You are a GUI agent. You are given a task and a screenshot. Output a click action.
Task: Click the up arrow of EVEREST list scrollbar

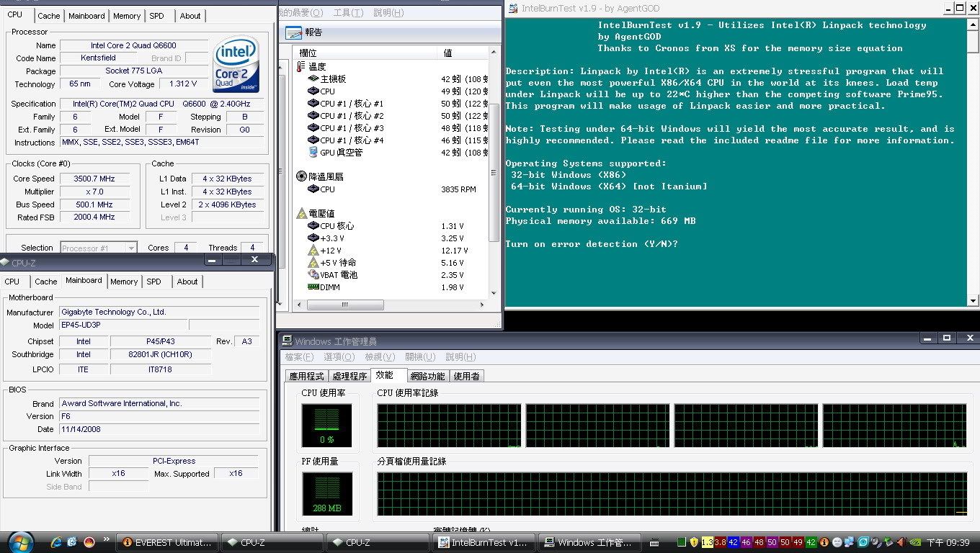494,53
